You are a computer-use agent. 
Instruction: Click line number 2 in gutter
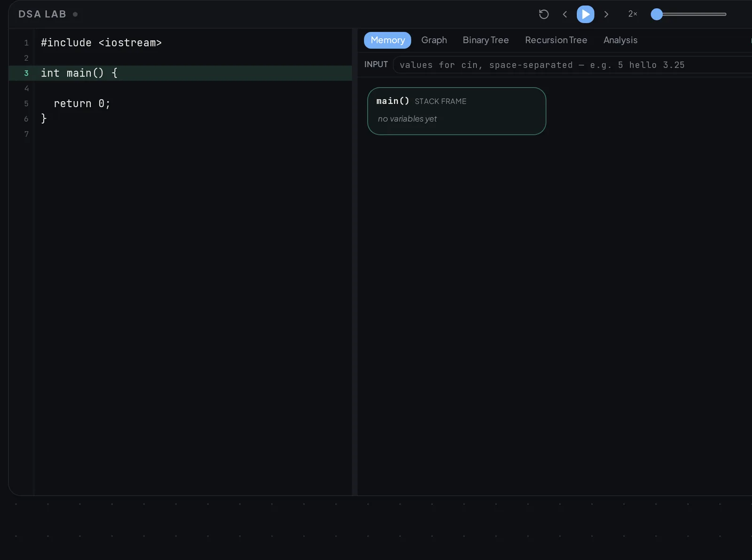(x=26, y=58)
